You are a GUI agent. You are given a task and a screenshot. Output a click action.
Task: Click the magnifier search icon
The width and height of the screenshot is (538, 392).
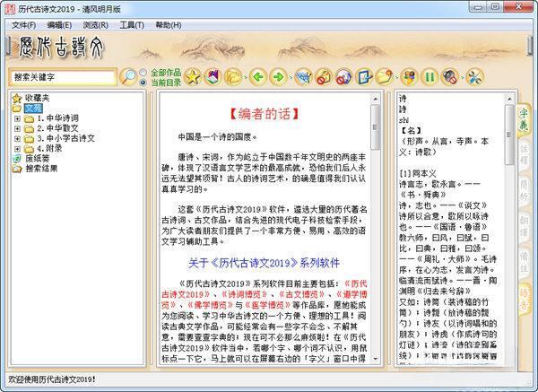tap(129, 77)
